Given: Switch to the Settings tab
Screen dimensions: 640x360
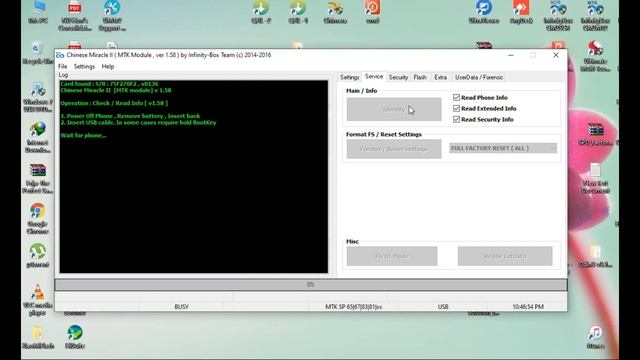Looking at the screenshot, I should click(350, 77).
